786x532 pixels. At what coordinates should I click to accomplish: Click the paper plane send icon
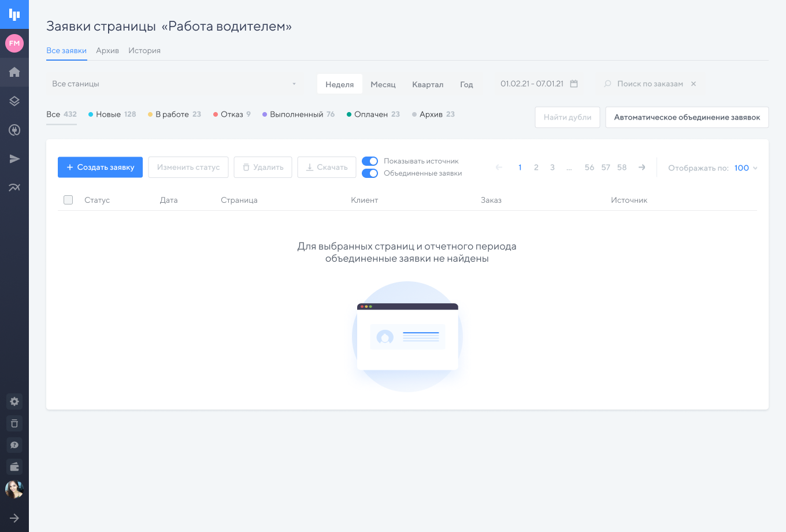(14, 159)
